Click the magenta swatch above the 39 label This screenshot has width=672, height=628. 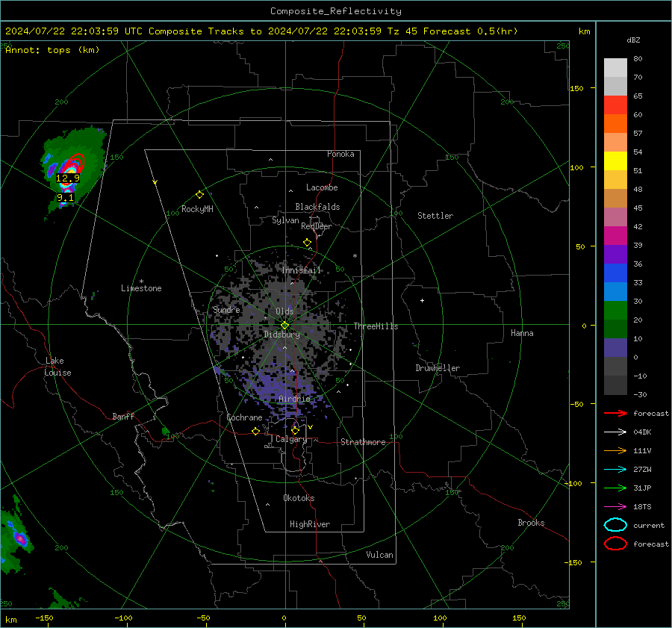(615, 236)
